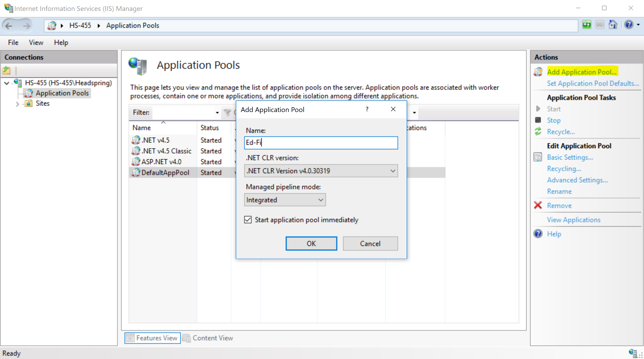644x359 pixels.
Task: Click the Create New Connection icon in Connections
Action: click(x=7, y=70)
